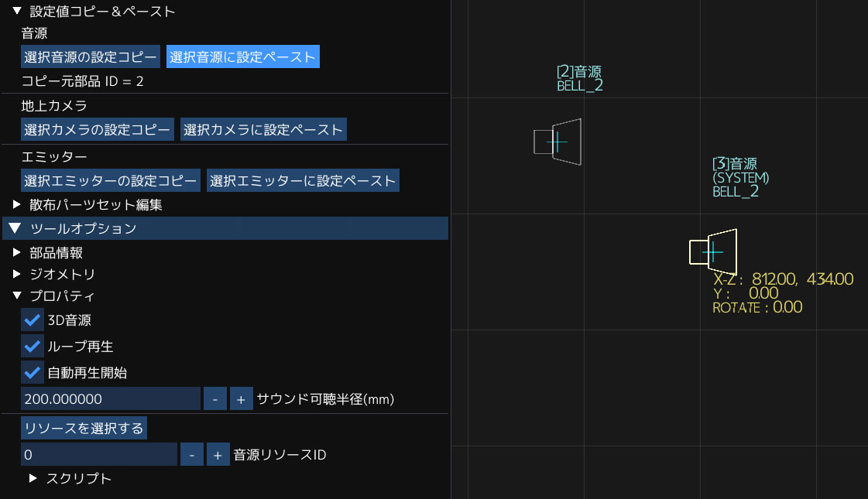Toggle the 自動再生開始 checkbox
868x499 pixels.
tap(33, 372)
